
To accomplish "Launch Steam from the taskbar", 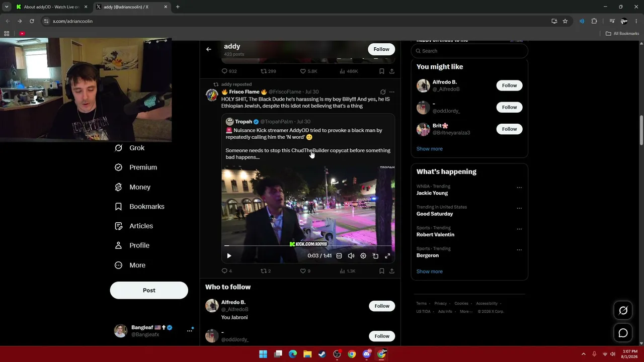I will coord(322,354).
